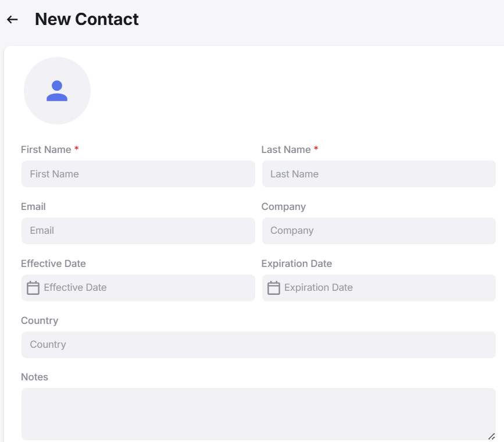Click the First Name label
Screen dimensions: 504x442
click(46, 149)
